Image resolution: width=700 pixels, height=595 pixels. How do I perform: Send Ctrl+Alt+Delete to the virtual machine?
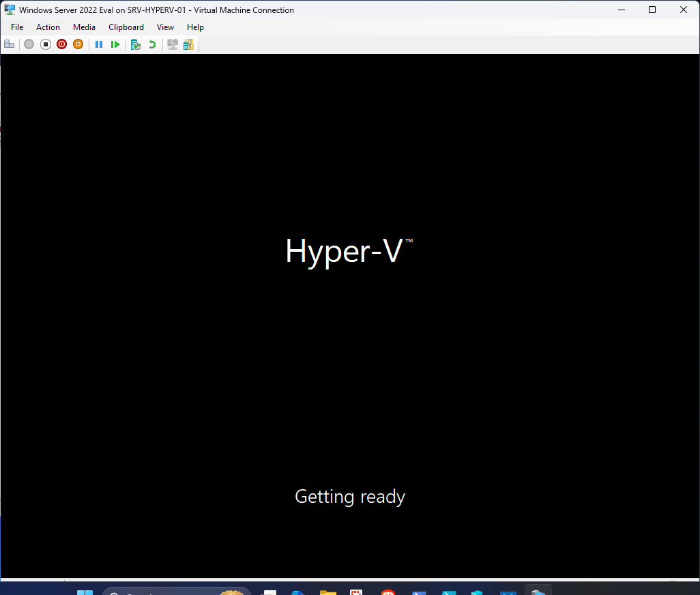click(10, 44)
